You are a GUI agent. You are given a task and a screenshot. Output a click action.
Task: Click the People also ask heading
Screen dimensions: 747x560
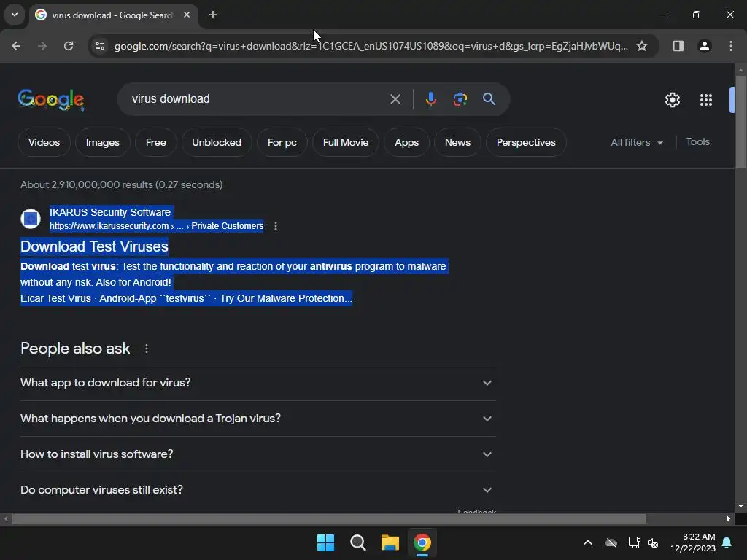point(75,349)
